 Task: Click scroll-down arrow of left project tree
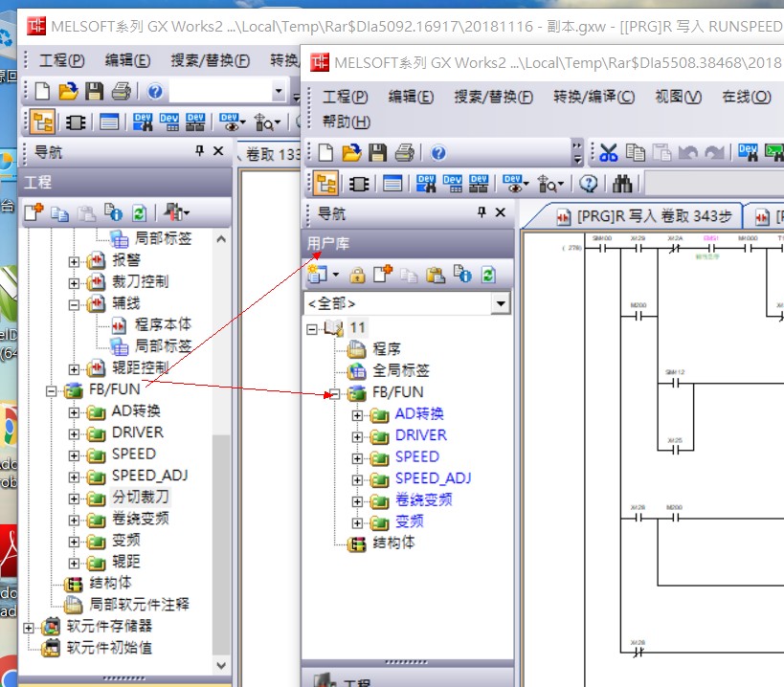[221, 665]
